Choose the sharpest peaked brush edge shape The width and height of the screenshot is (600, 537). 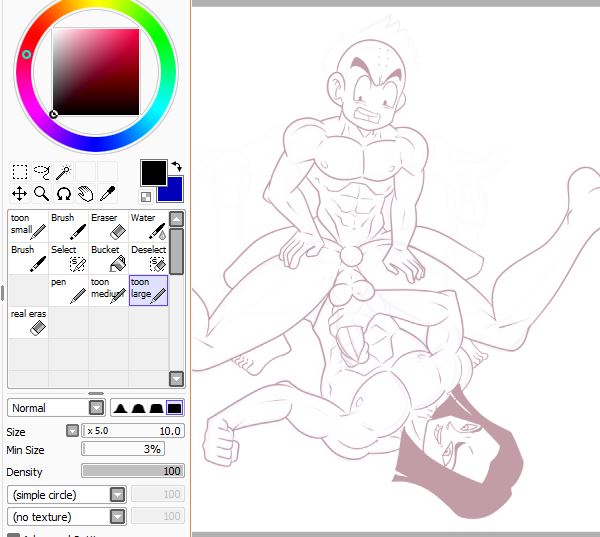121,408
